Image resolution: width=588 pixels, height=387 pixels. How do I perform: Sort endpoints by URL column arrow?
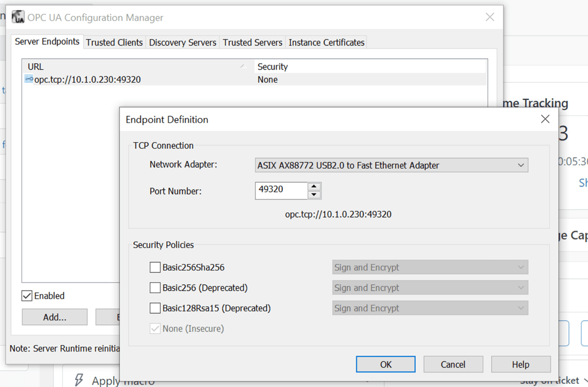coord(243,66)
